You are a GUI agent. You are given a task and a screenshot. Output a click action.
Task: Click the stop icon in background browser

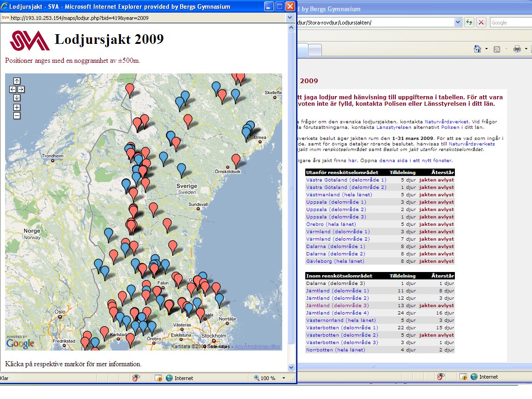[481, 22]
